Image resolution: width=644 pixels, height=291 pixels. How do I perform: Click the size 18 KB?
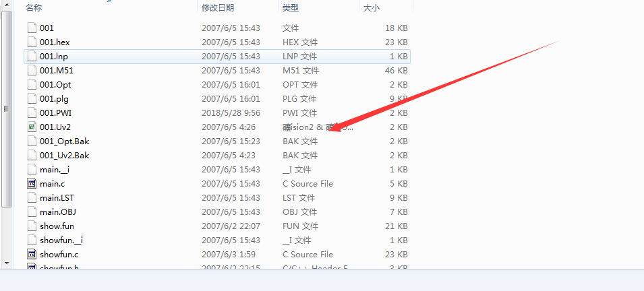pyautogui.click(x=397, y=28)
